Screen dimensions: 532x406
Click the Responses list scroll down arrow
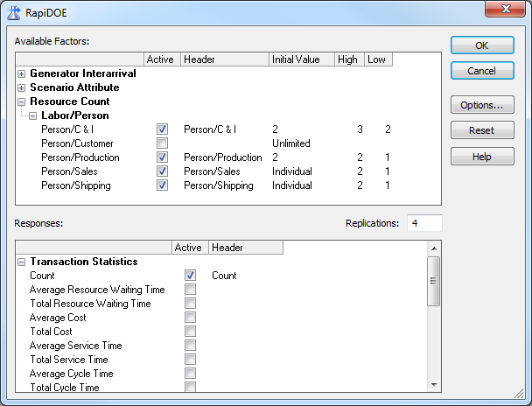click(x=433, y=384)
